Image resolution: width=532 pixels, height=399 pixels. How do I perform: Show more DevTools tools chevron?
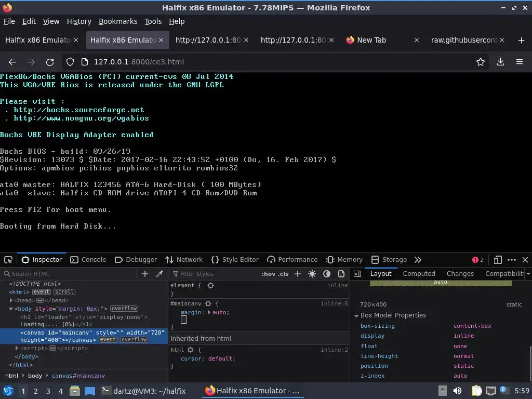tap(418, 260)
